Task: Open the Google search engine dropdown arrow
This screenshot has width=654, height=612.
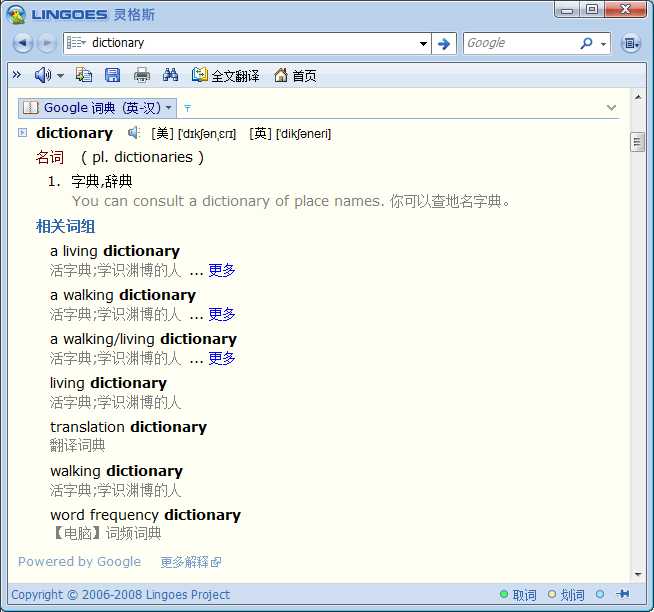Action: tap(604, 44)
